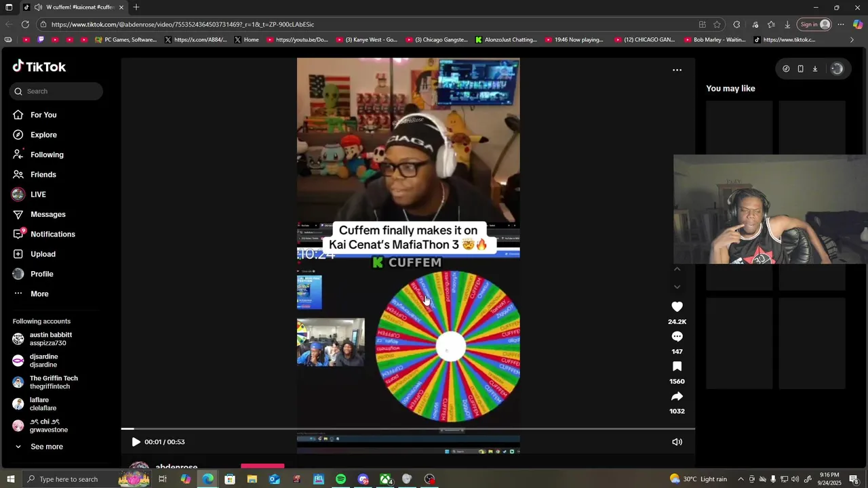Open the Kanye West bookmark

click(367, 39)
